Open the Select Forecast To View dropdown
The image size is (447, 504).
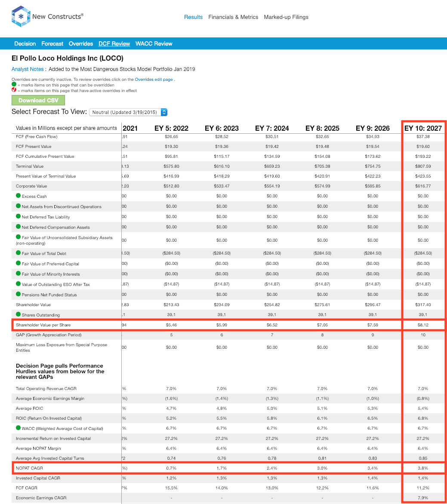pos(128,112)
